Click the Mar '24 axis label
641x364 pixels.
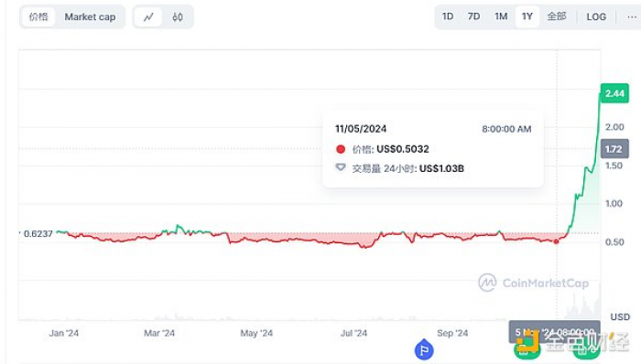pyautogui.click(x=159, y=333)
